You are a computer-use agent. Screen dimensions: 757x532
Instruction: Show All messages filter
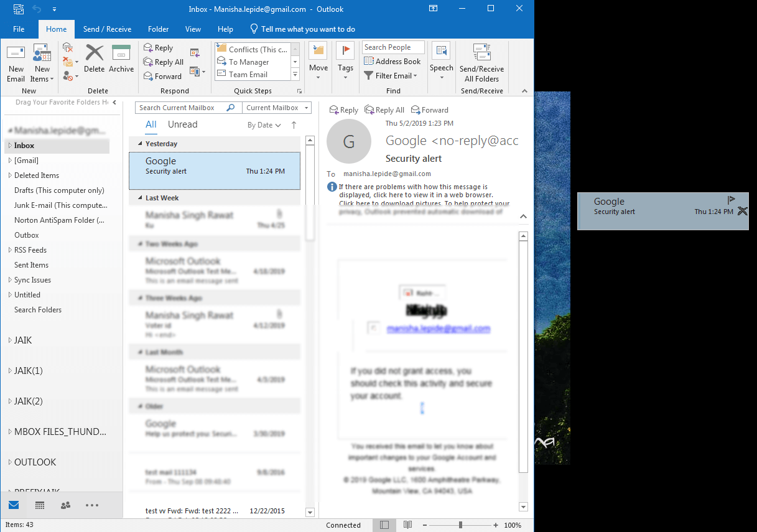coord(151,124)
